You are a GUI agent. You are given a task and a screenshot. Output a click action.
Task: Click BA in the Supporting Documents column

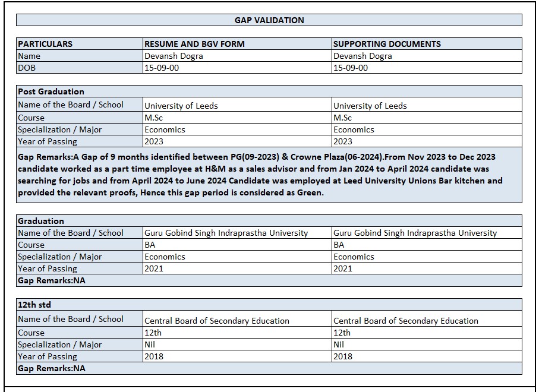point(339,245)
